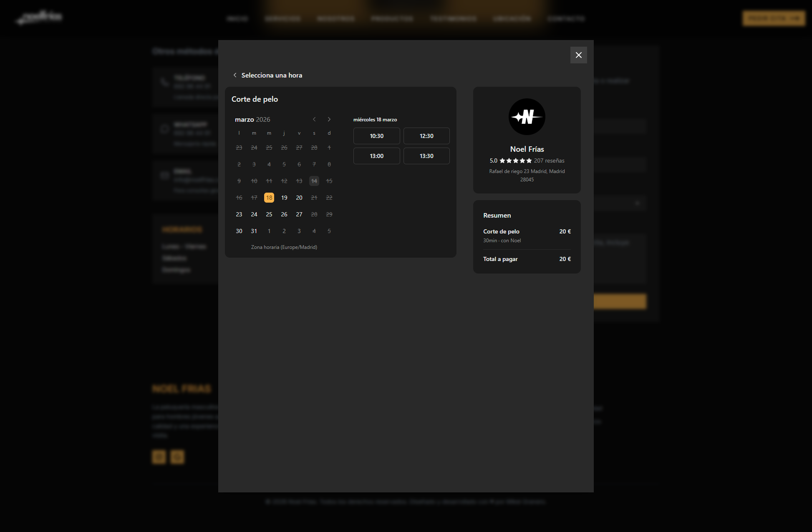
Task: Select March 20 in the calendar
Action: pyautogui.click(x=299, y=198)
